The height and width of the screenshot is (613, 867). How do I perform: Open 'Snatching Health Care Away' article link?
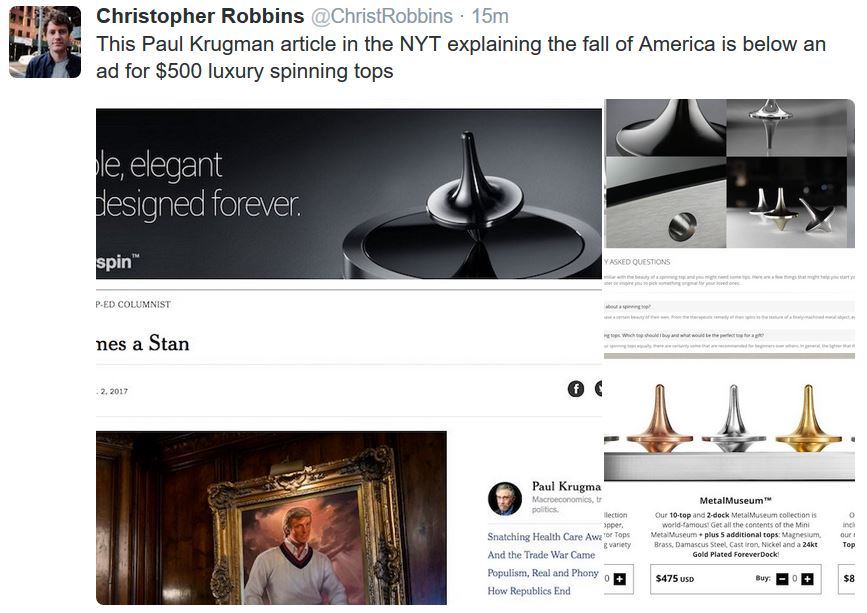tap(545, 537)
